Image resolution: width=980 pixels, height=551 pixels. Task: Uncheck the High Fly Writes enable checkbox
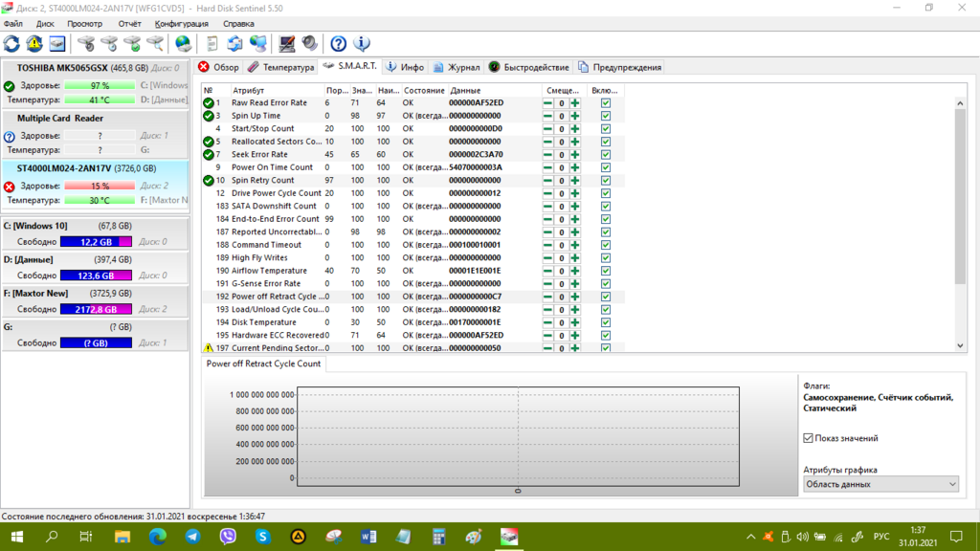(x=606, y=258)
